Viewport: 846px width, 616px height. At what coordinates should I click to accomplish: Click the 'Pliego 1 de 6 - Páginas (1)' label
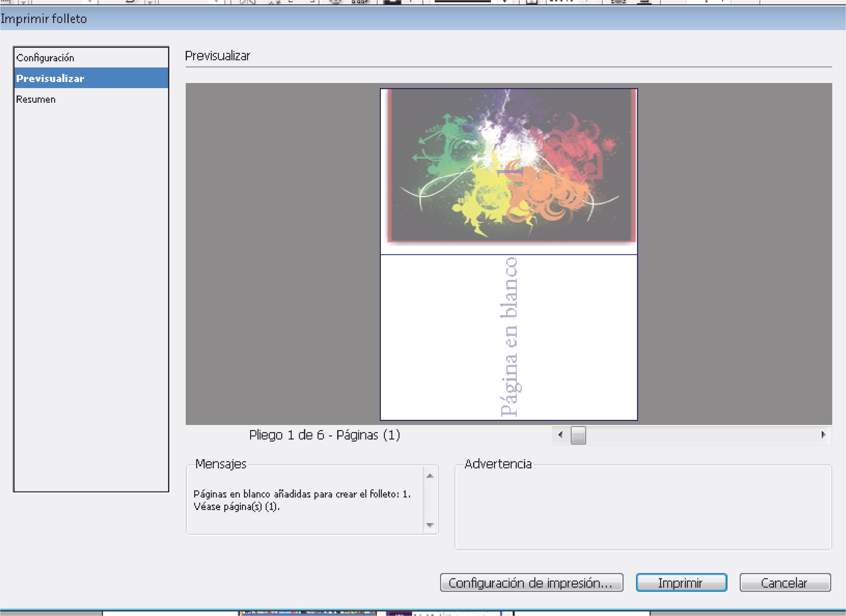pos(324,435)
